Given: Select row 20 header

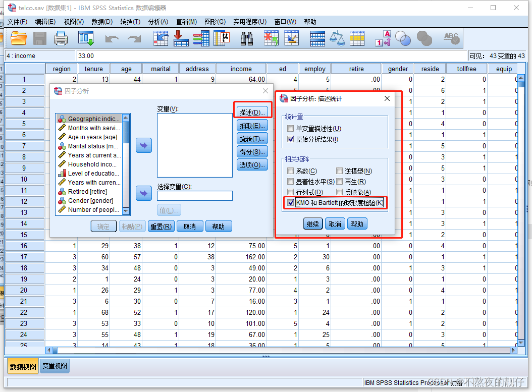Looking at the screenshot, I should 24,290.
